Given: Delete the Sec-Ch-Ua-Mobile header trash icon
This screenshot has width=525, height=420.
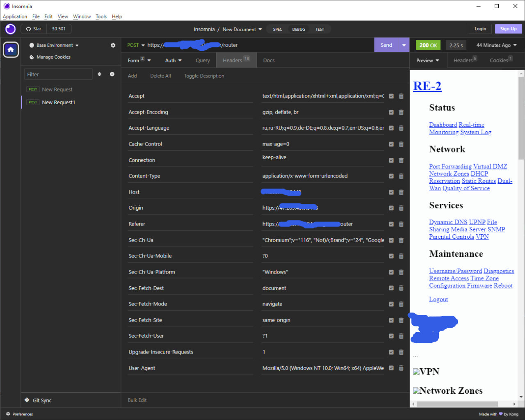Looking at the screenshot, I should pyautogui.click(x=401, y=256).
